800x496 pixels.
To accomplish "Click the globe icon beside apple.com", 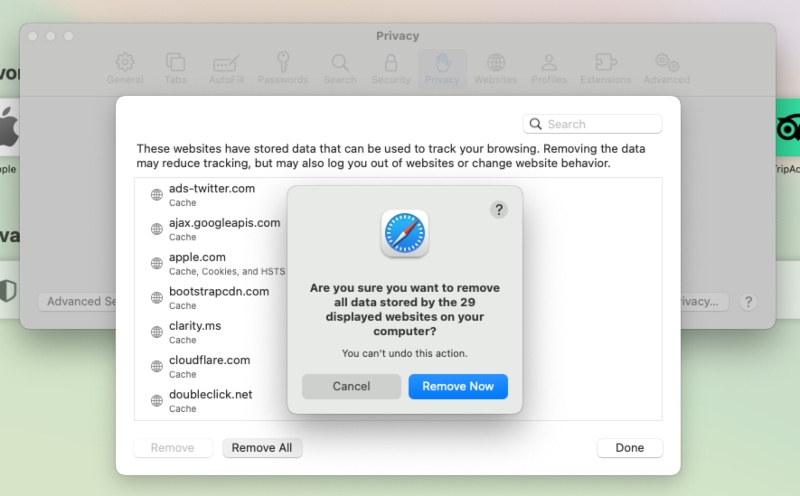I will click(157, 263).
